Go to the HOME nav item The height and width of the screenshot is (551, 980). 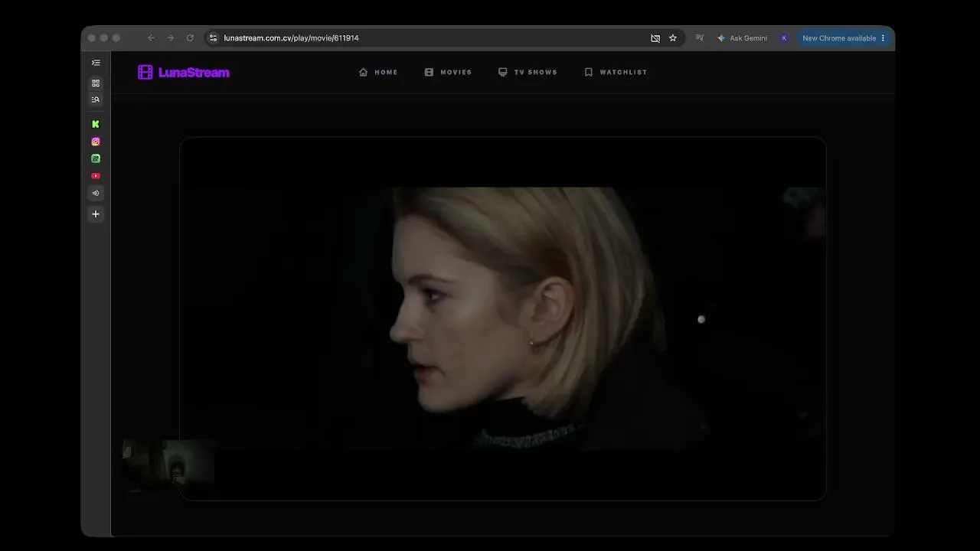point(378,72)
